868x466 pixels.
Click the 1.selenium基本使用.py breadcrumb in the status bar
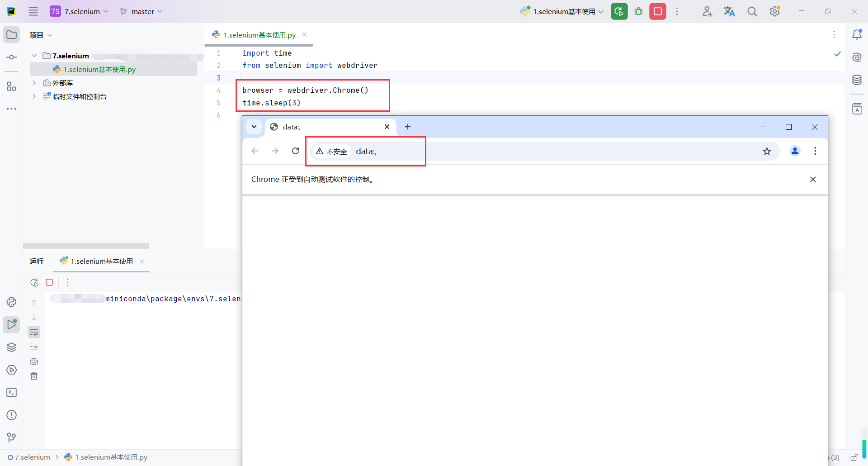(x=106, y=457)
